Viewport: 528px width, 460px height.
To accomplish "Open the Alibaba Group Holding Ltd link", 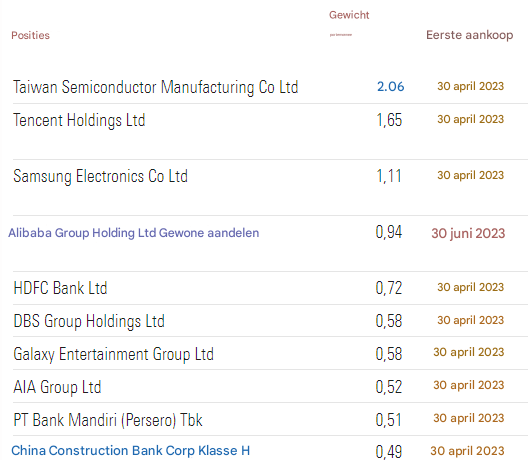I will [x=134, y=233].
